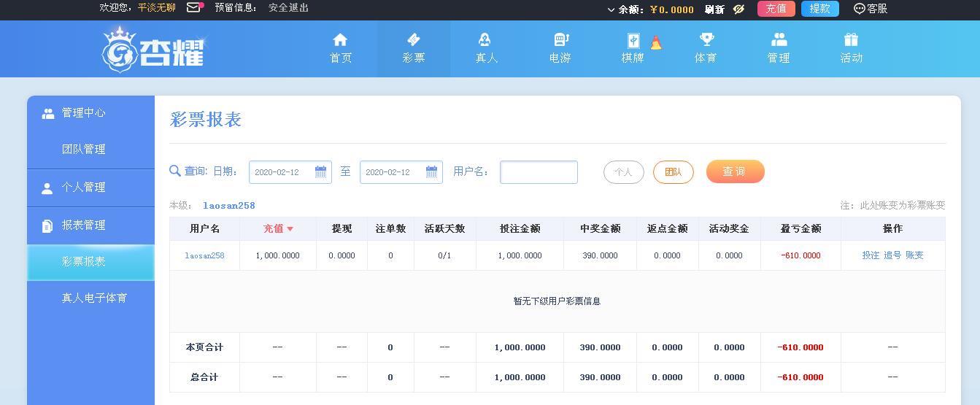Open 账变 link for laosan258

pyautogui.click(x=914, y=255)
